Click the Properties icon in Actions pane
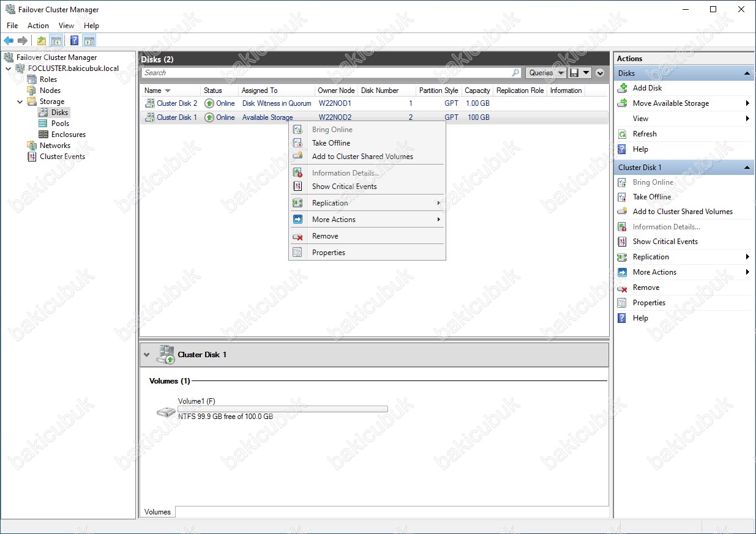Screen dimensions: 756x534 pos(622,303)
